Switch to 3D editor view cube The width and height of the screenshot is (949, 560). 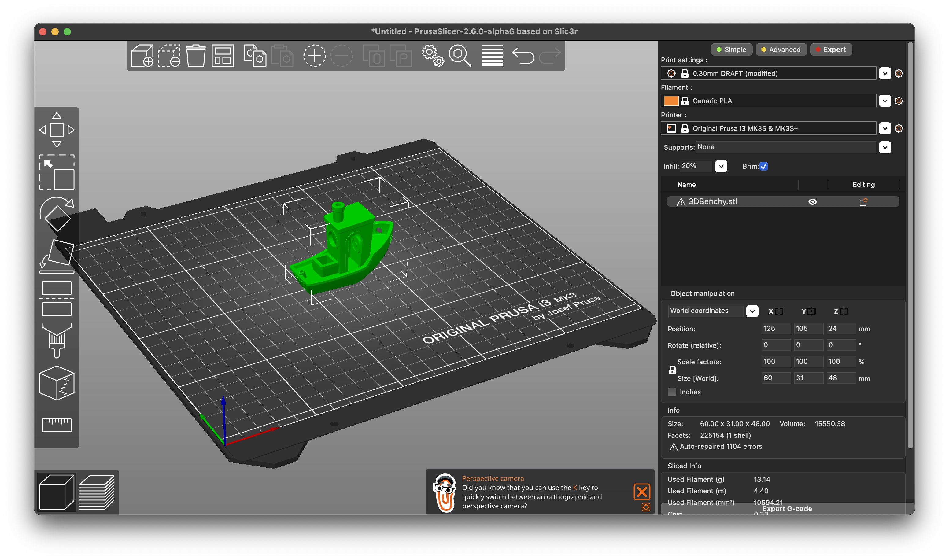pos(57,492)
